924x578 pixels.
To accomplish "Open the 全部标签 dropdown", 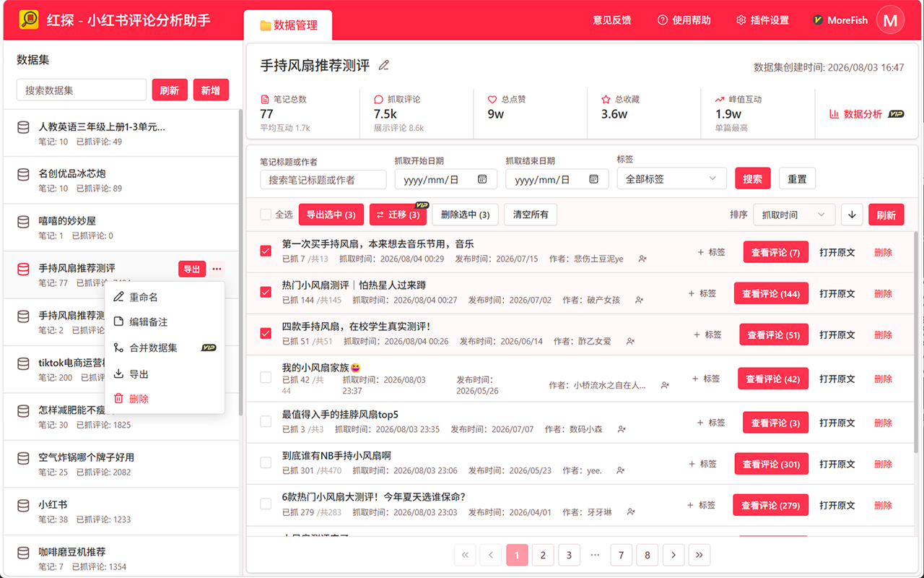I will [x=671, y=178].
